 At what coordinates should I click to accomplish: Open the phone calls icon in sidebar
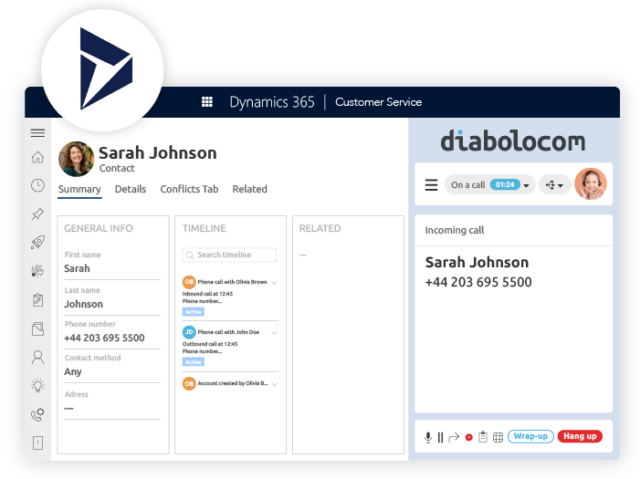(38, 415)
